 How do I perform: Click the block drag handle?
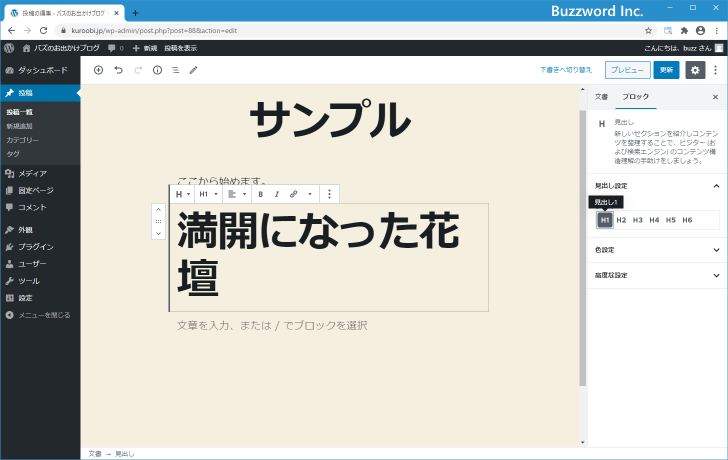pyautogui.click(x=158, y=221)
